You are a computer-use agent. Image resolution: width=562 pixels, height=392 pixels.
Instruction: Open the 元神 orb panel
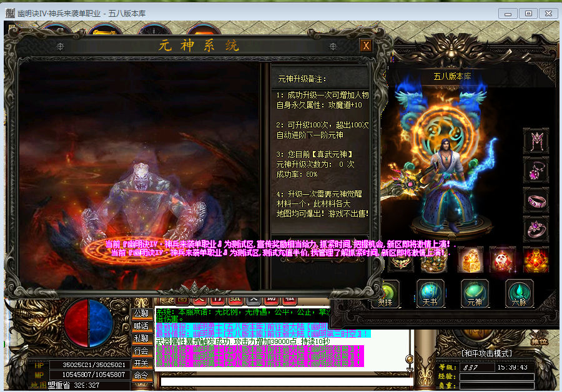tap(475, 293)
